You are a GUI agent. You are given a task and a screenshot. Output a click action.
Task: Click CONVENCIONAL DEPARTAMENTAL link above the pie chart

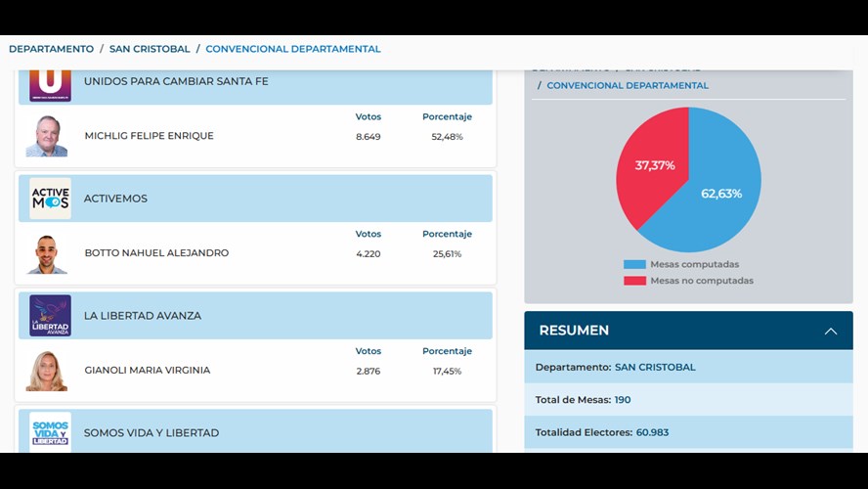coord(628,85)
